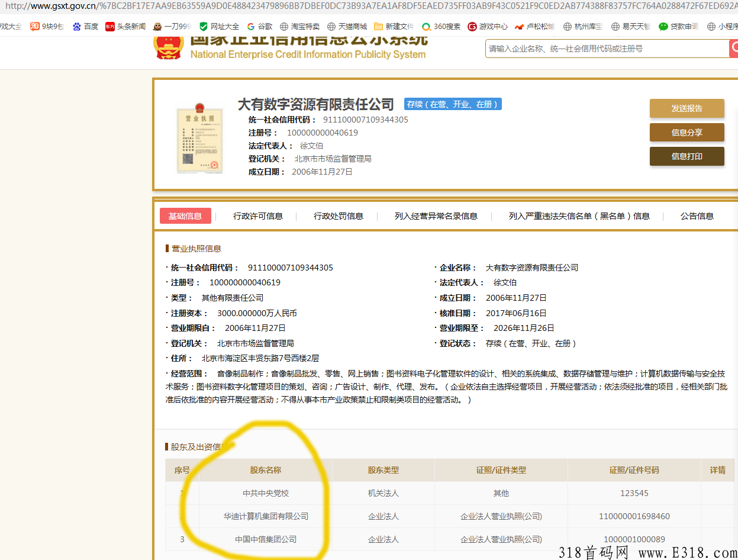Click the 营业执照信息 section heading
738x560 pixels.
[196, 249]
